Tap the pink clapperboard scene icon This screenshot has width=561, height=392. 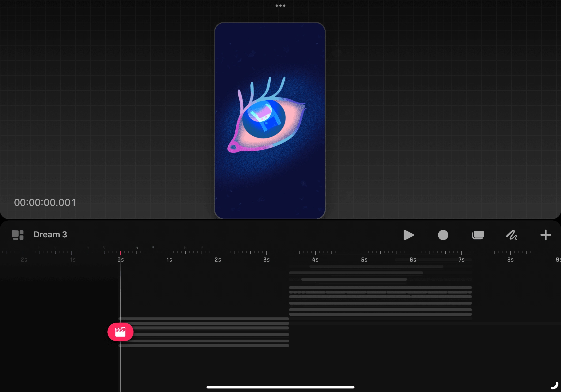(120, 332)
